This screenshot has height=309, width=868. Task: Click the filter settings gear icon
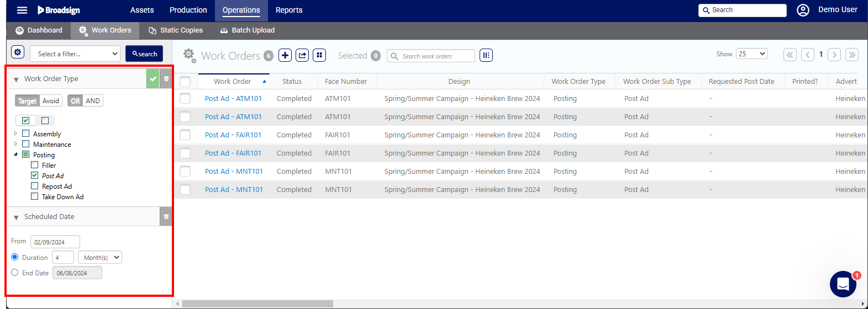point(18,52)
